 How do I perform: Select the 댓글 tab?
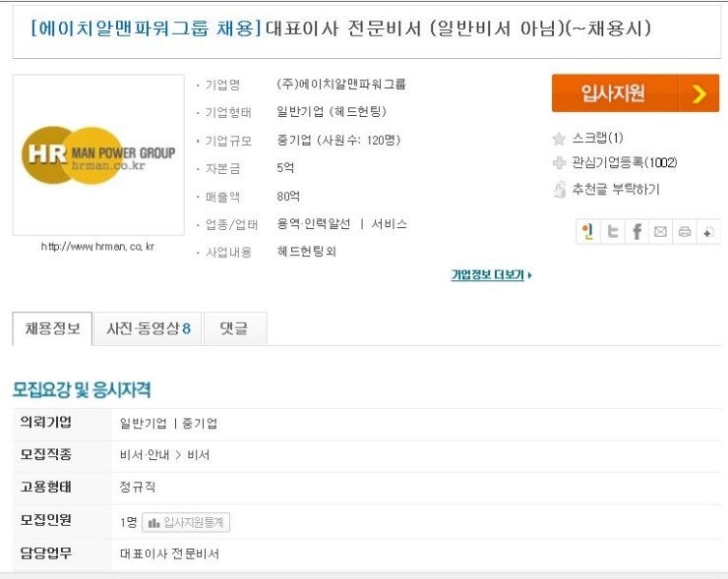tap(235, 328)
